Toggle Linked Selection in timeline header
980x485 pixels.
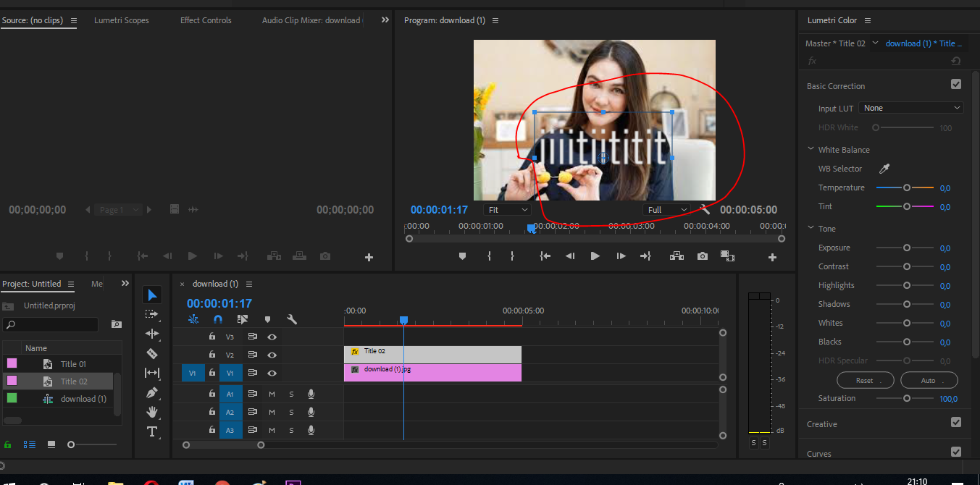243,319
